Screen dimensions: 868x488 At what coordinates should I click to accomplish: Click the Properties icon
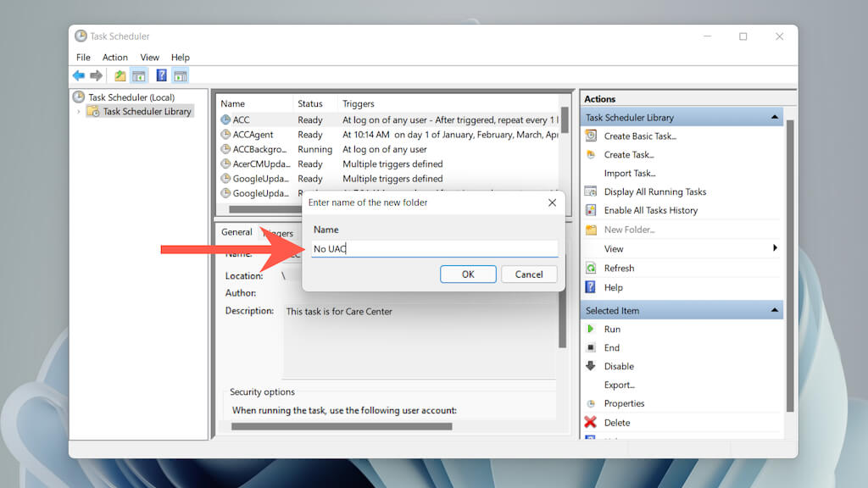pyautogui.click(x=591, y=403)
